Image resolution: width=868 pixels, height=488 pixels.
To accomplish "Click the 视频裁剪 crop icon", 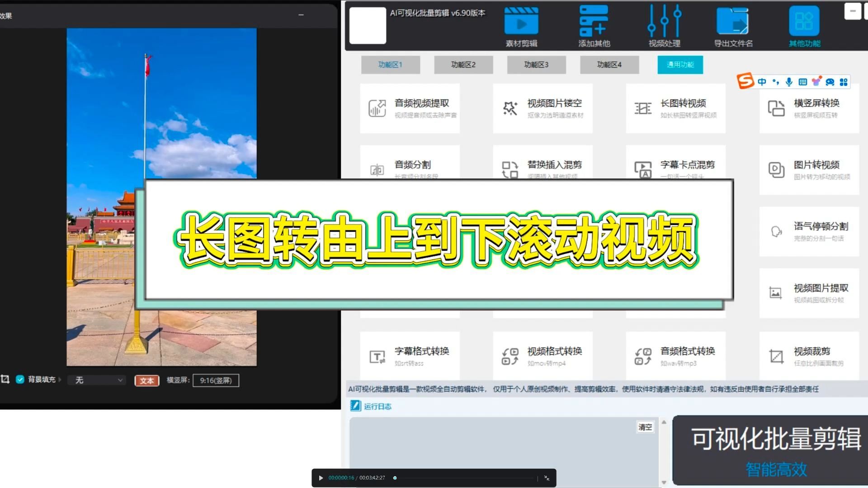I will coord(776,357).
